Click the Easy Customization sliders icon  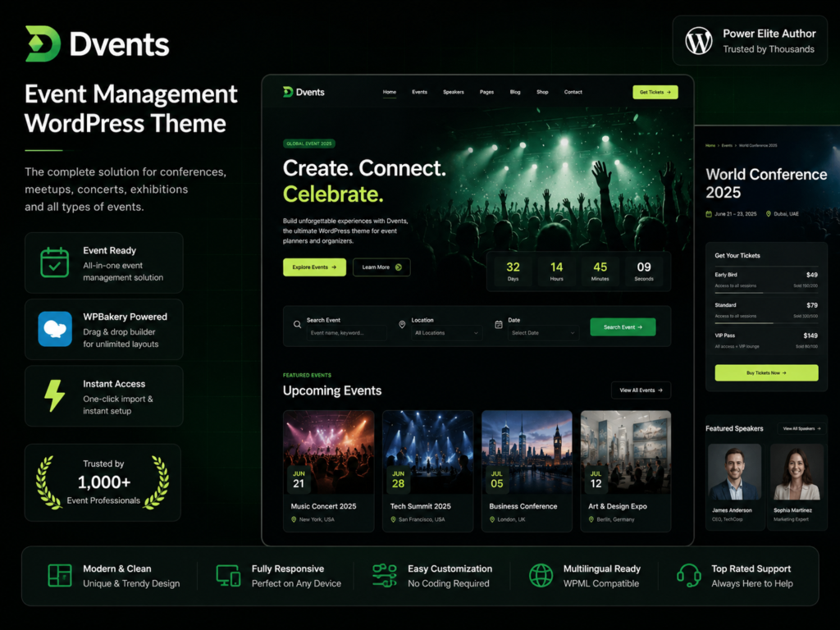point(384,576)
